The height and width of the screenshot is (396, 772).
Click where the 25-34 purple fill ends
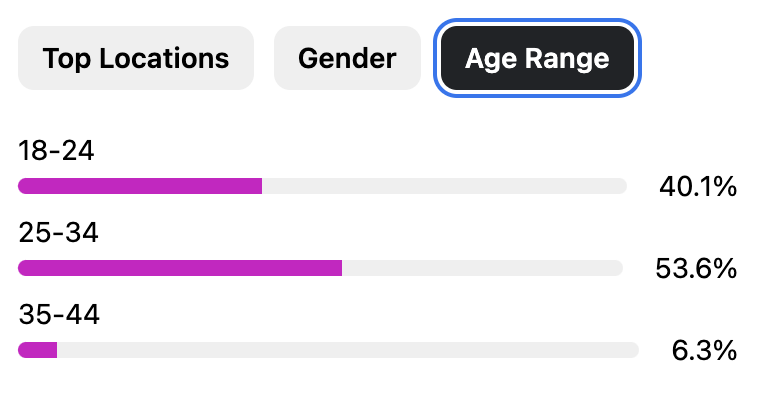tap(342, 268)
